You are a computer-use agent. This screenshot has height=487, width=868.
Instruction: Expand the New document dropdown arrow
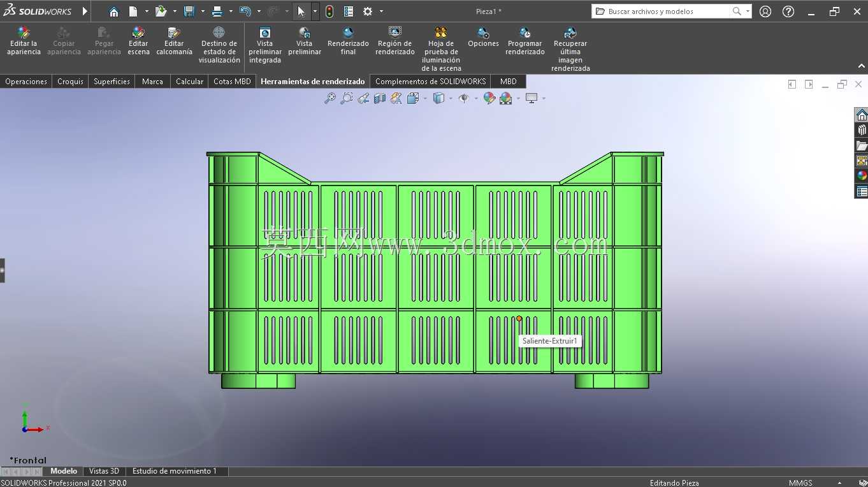coord(147,11)
